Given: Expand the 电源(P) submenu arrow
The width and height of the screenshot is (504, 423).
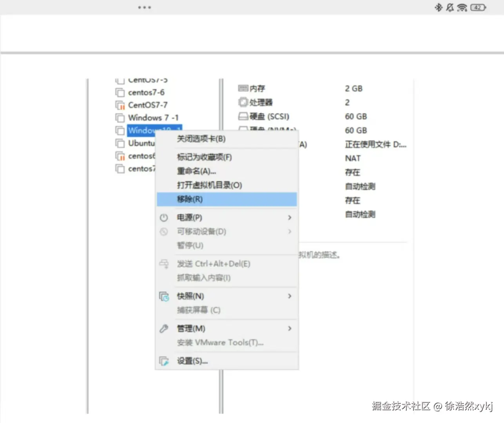Looking at the screenshot, I should 290,218.
